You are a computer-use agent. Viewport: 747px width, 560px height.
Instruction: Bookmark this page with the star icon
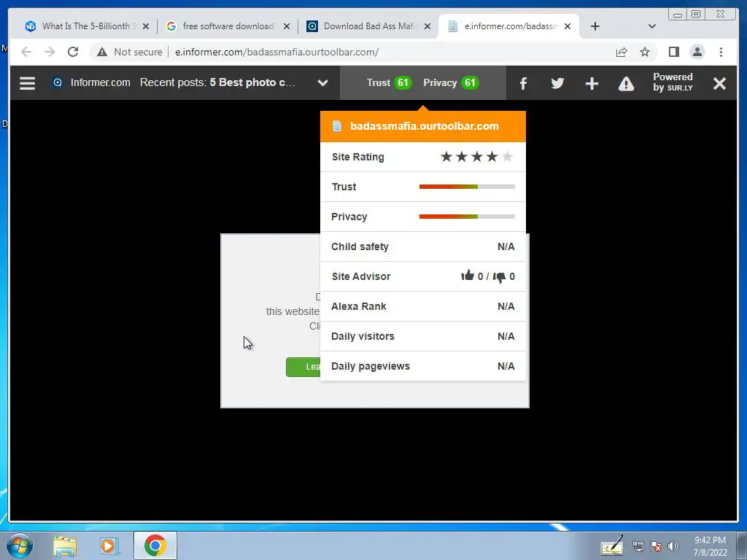(x=645, y=52)
